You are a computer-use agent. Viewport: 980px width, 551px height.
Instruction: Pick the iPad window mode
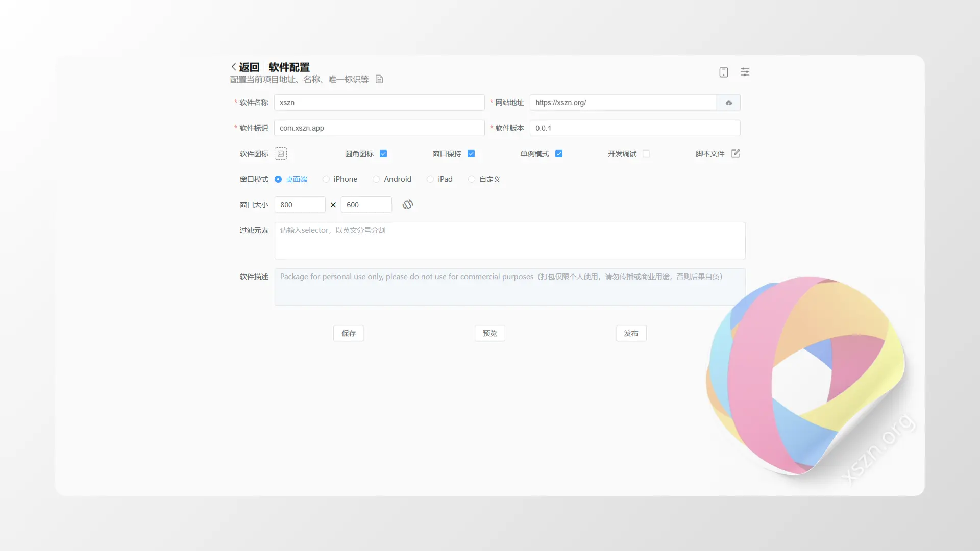click(x=440, y=179)
